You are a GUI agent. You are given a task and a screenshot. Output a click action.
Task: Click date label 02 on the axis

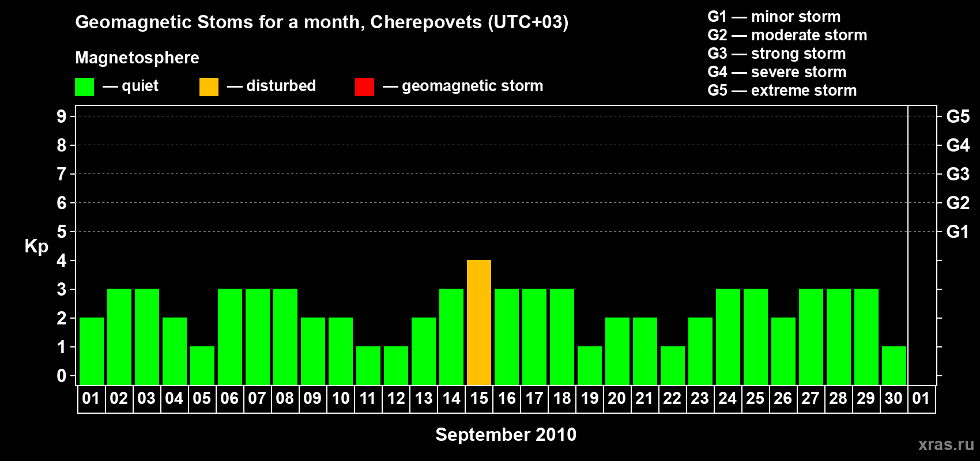(119, 399)
